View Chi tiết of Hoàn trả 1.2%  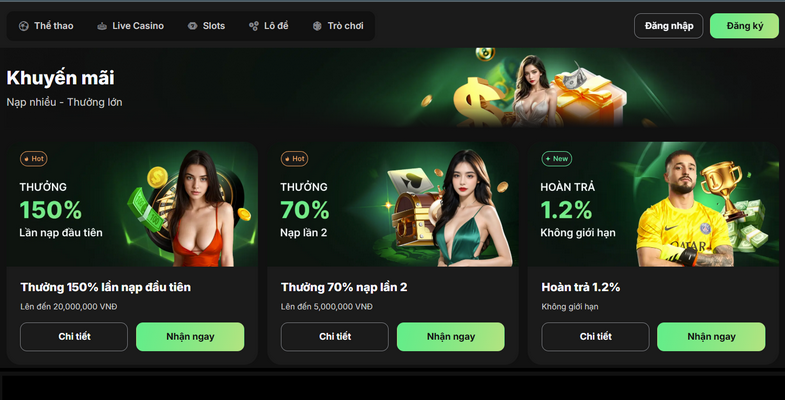click(595, 336)
